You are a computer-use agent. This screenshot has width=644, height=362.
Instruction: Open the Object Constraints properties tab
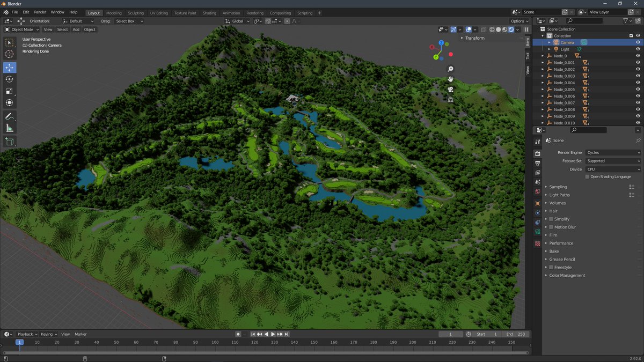(x=537, y=222)
